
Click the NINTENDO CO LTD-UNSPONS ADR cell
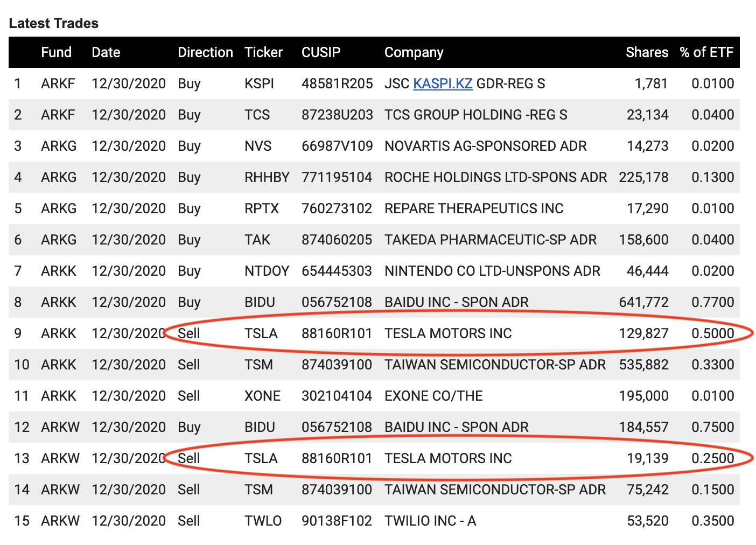click(492, 271)
